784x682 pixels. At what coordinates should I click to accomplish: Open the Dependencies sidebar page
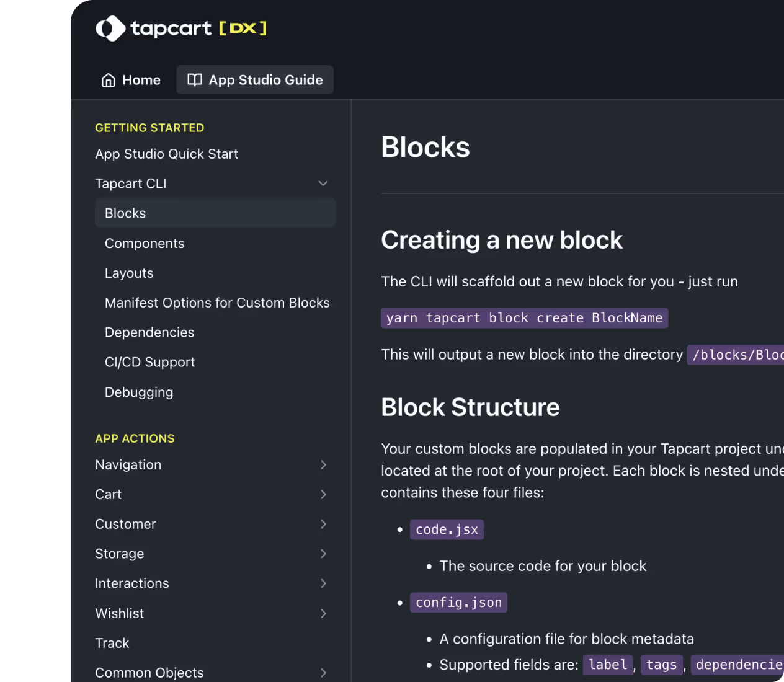[x=149, y=332]
